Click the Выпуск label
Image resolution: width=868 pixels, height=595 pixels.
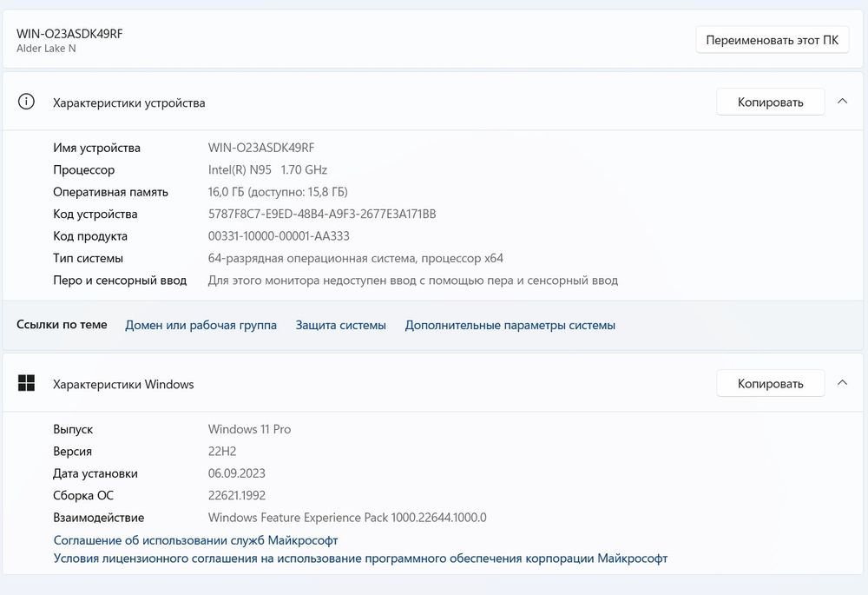73,429
